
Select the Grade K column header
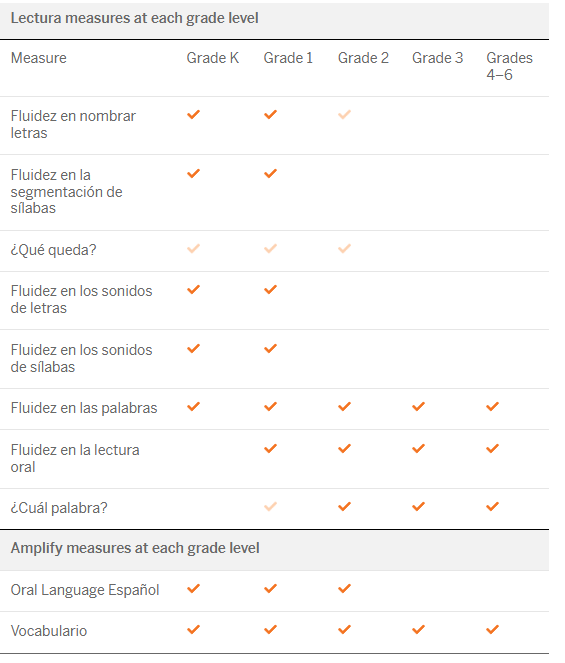(213, 58)
